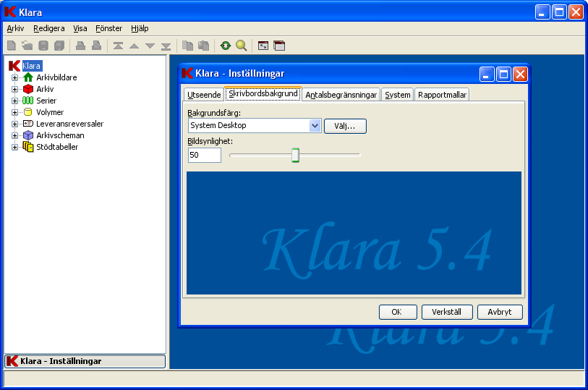The height and width of the screenshot is (390, 588).
Task: Click the Avbryt button
Action: coord(500,312)
